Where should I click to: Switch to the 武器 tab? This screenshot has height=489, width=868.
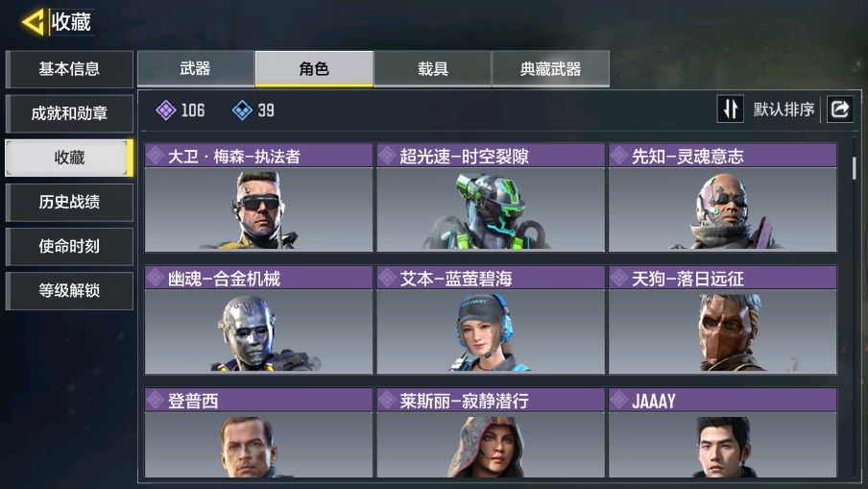tap(196, 68)
